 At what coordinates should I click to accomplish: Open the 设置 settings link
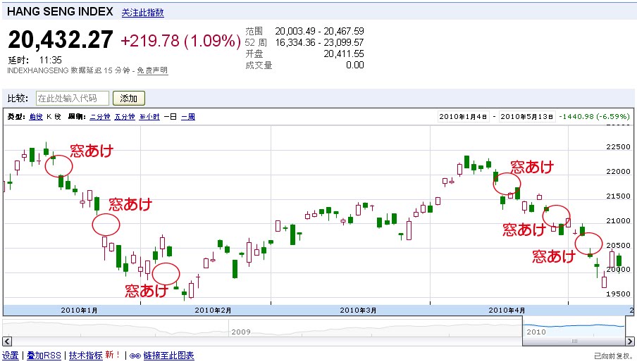pos(10,356)
